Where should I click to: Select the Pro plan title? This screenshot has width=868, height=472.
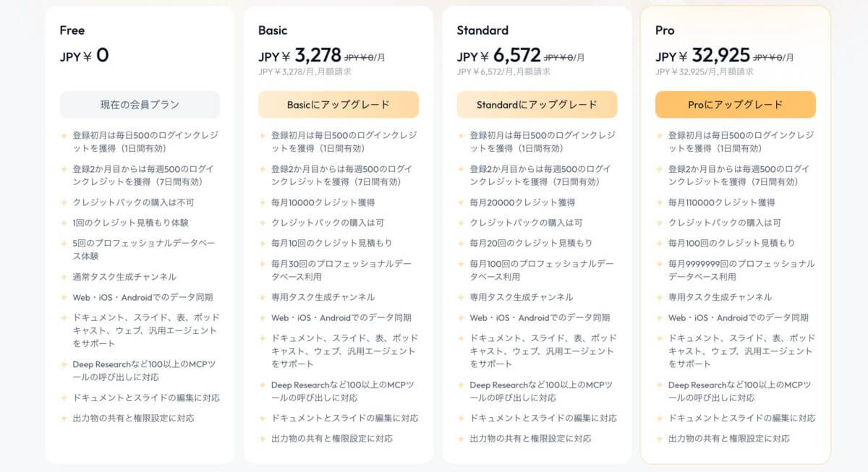click(x=665, y=30)
